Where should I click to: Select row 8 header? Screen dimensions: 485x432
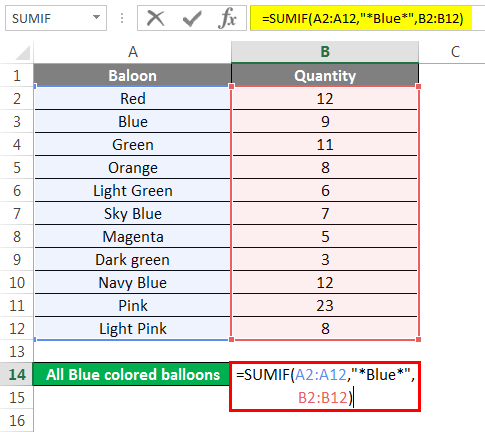(17, 237)
